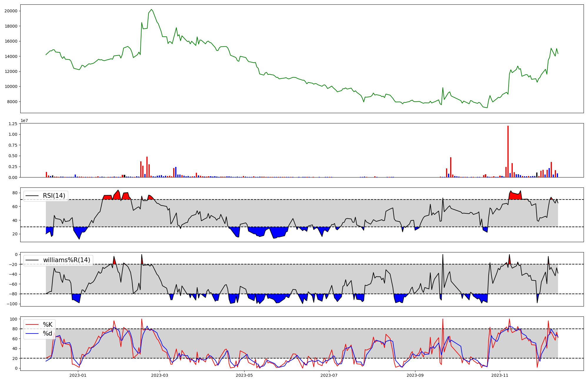
Task: Click the -100 Williams %R axis tick
Action: tap(11, 304)
